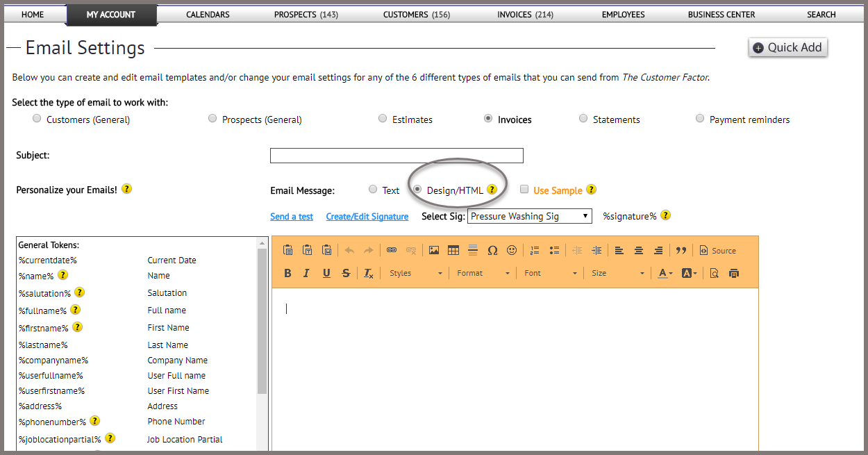Enable the Use Sample checkbox
The image size is (868, 455).
click(524, 190)
